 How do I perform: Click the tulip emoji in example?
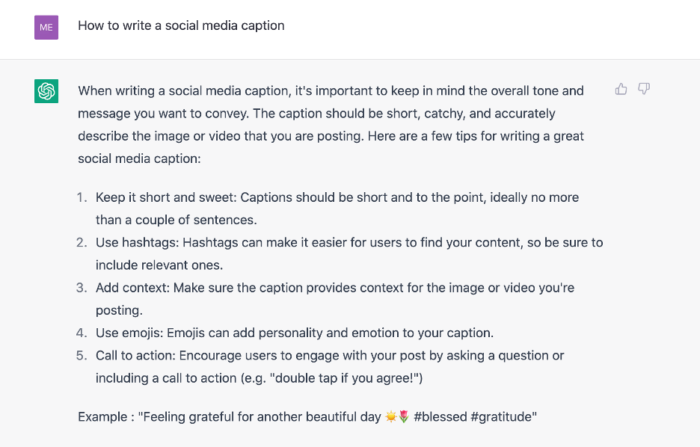click(404, 417)
